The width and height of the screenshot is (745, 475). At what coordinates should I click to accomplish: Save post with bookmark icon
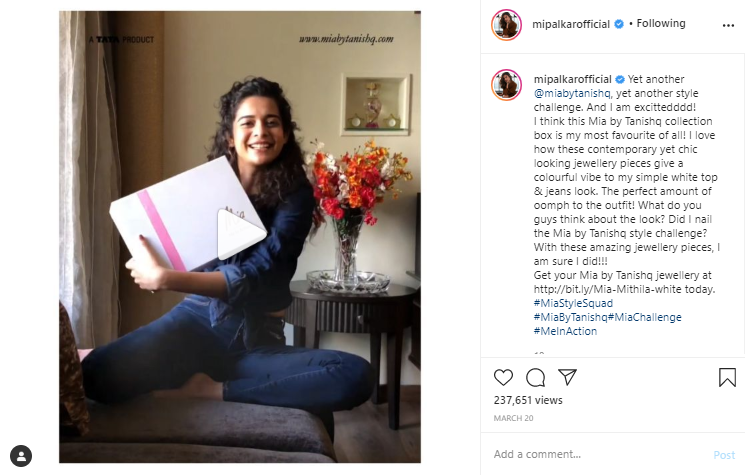pyautogui.click(x=727, y=378)
